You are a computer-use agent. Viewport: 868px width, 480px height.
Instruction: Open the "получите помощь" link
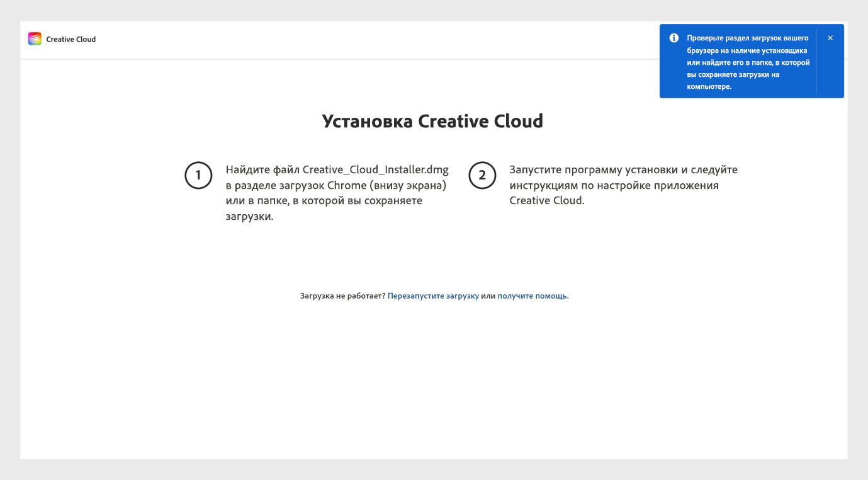(533, 296)
